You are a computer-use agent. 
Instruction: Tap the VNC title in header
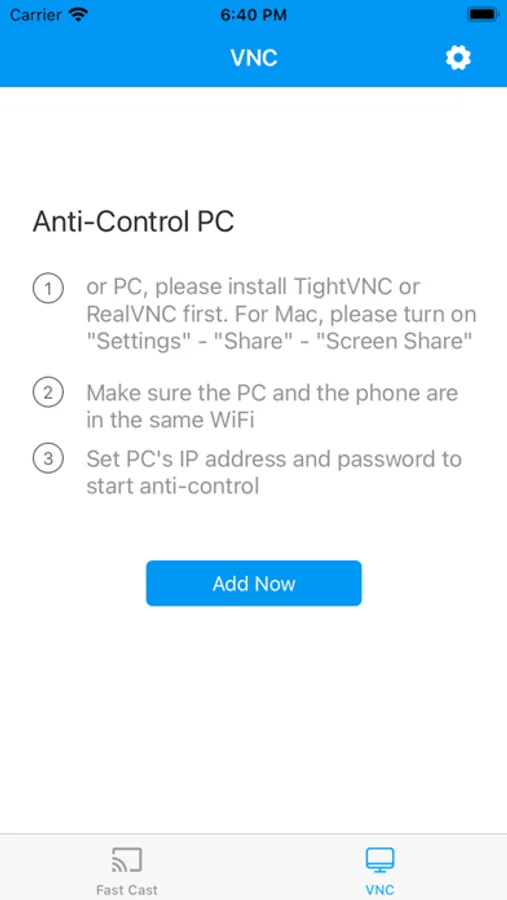tap(254, 58)
